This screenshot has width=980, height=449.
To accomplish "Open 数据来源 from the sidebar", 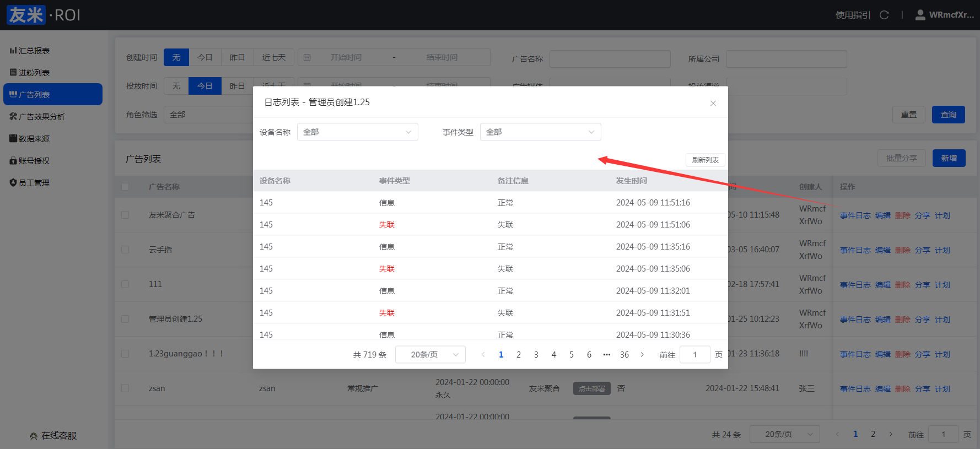I will coord(30,139).
